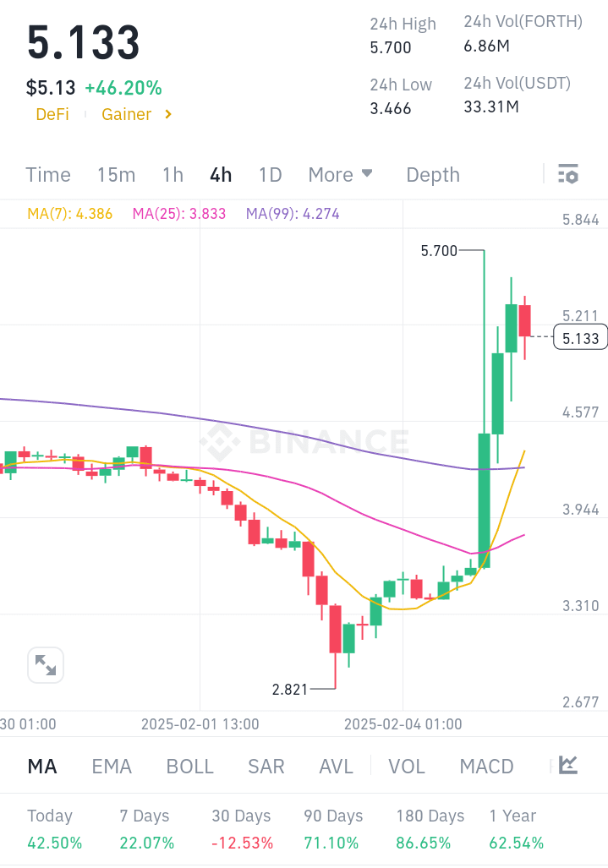
Task: Expand chart to fullscreen
Action: coord(46,666)
